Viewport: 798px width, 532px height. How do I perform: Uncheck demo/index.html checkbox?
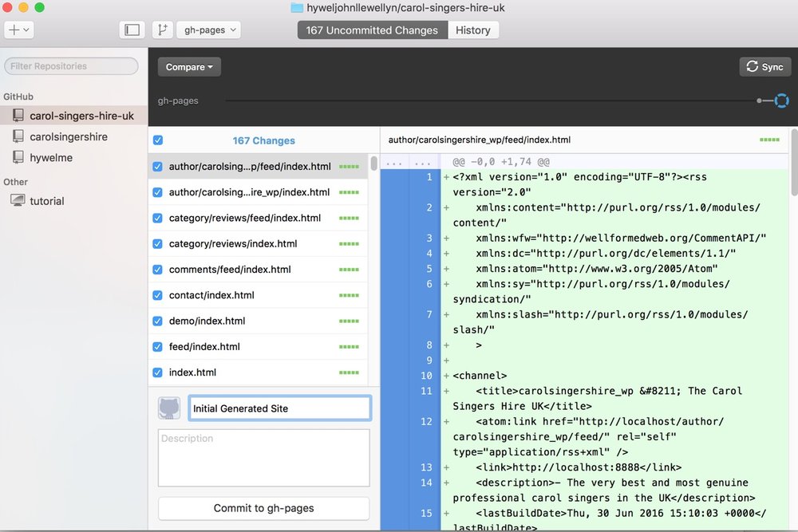click(x=158, y=321)
